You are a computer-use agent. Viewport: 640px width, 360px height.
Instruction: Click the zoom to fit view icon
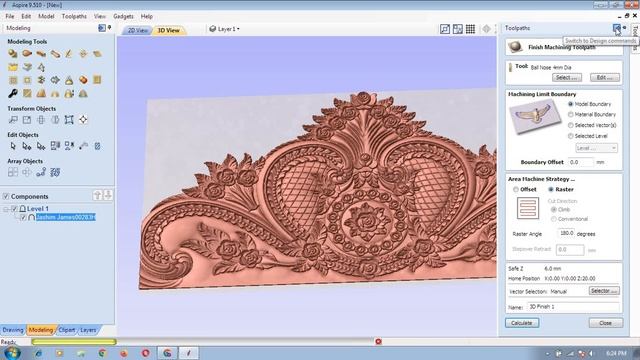pos(445,29)
